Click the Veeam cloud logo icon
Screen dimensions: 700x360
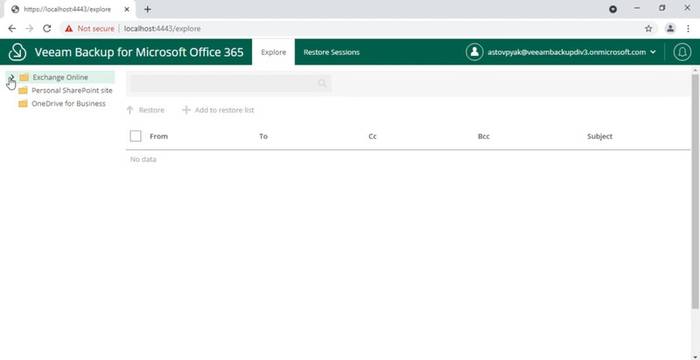(x=17, y=52)
